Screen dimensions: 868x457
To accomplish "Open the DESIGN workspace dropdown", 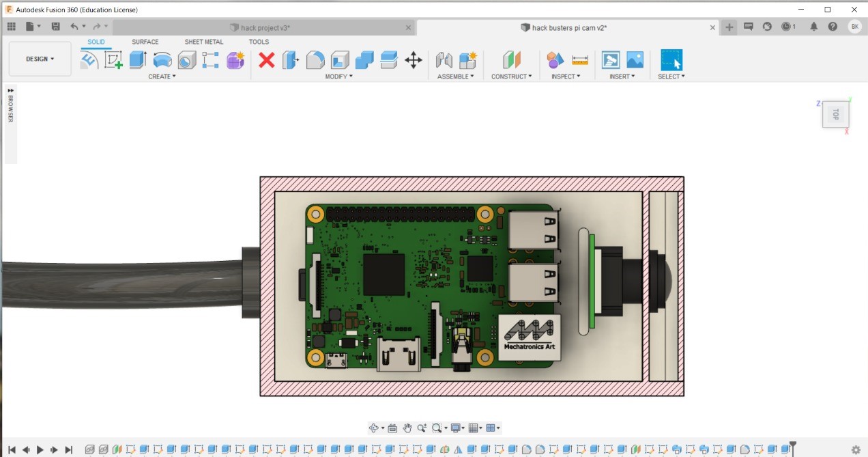I will 40,59.
